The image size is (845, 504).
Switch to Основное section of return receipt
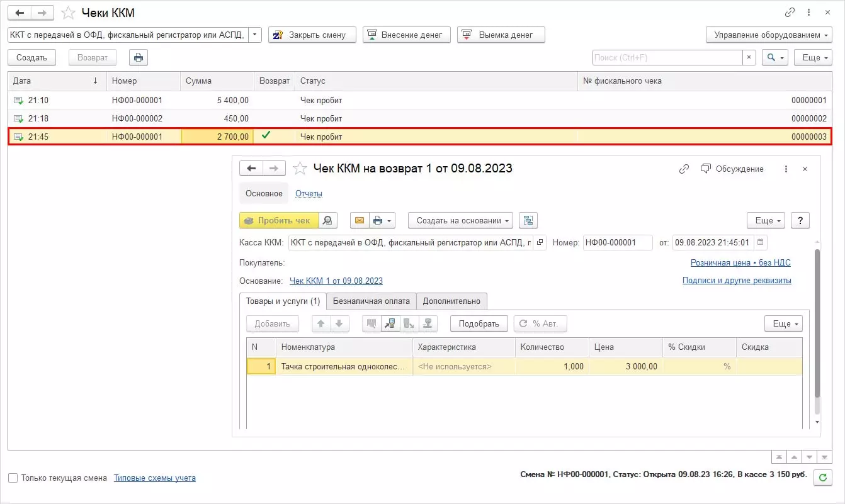coord(264,193)
